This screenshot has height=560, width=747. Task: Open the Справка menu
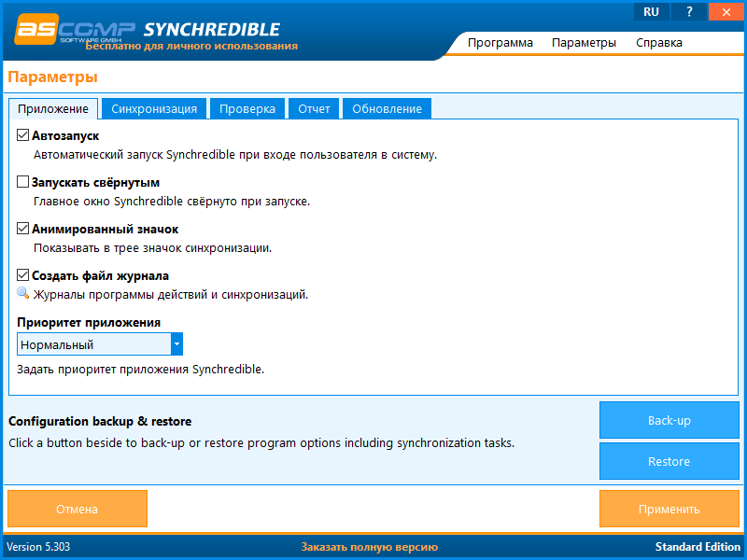pyautogui.click(x=659, y=43)
